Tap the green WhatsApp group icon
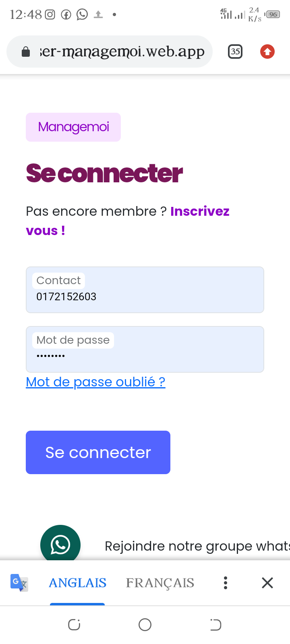 pos(60,544)
